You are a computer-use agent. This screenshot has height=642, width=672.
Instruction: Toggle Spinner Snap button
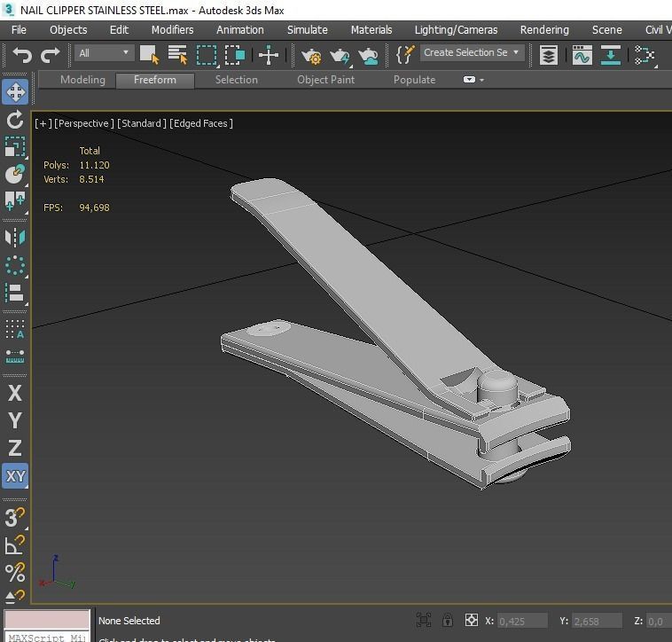point(15,596)
